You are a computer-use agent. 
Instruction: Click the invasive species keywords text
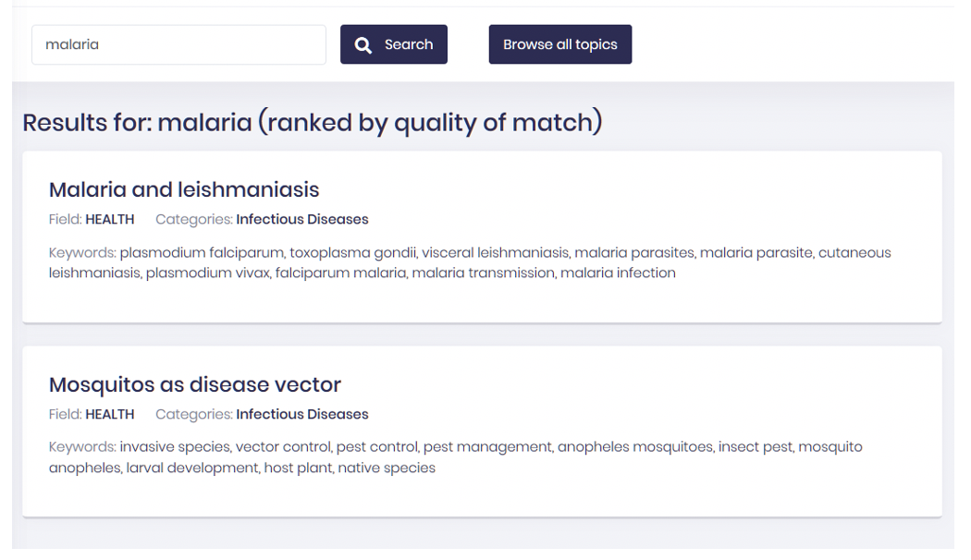pyautogui.click(x=176, y=446)
